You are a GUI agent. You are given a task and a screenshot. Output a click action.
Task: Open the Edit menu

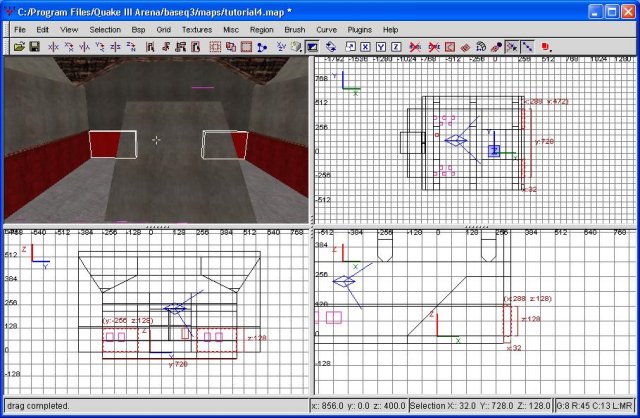click(42, 30)
